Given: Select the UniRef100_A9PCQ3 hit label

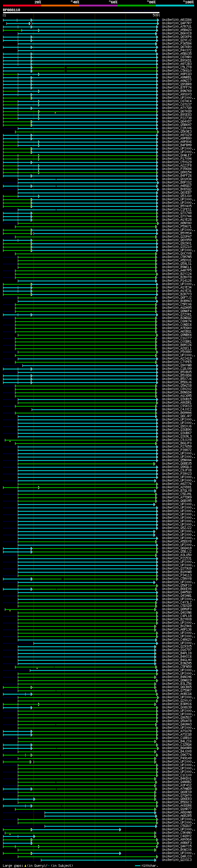Looking at the screenshot, I should coord(176,74).
